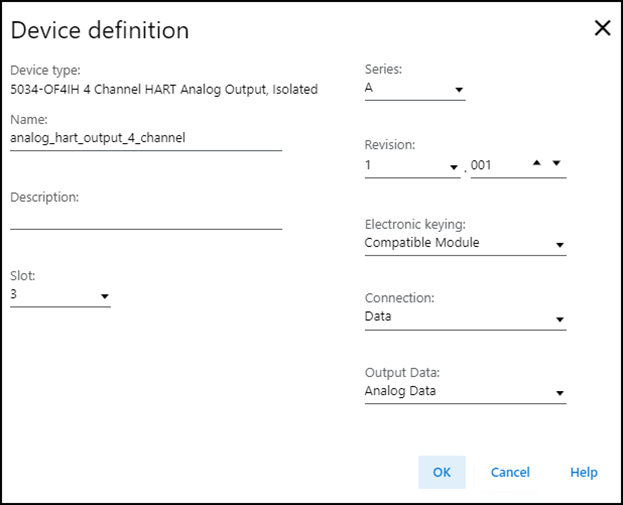Open the Slot dropdown

(104, 296)
